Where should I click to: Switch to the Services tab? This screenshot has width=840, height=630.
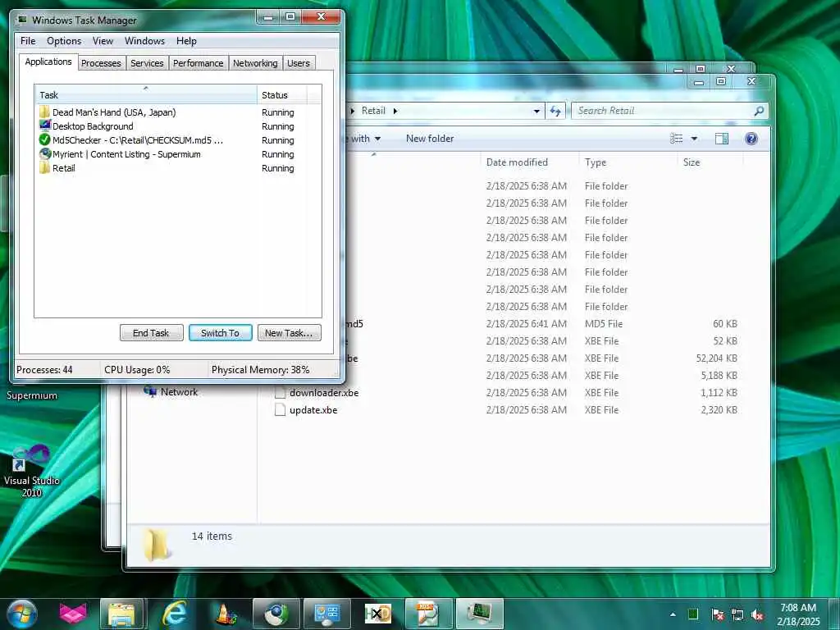[x=147, y=63]
